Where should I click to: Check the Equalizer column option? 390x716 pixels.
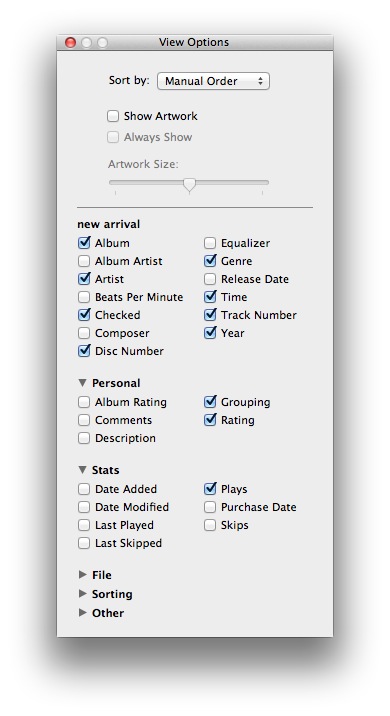pos(210,243)
